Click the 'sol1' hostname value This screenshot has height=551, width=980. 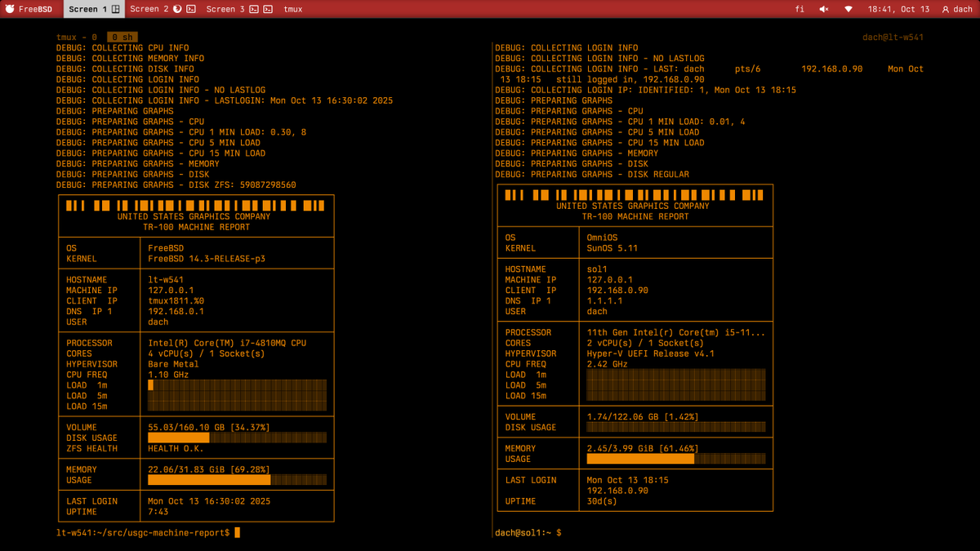pyautogui.click(x=597, y=269)
